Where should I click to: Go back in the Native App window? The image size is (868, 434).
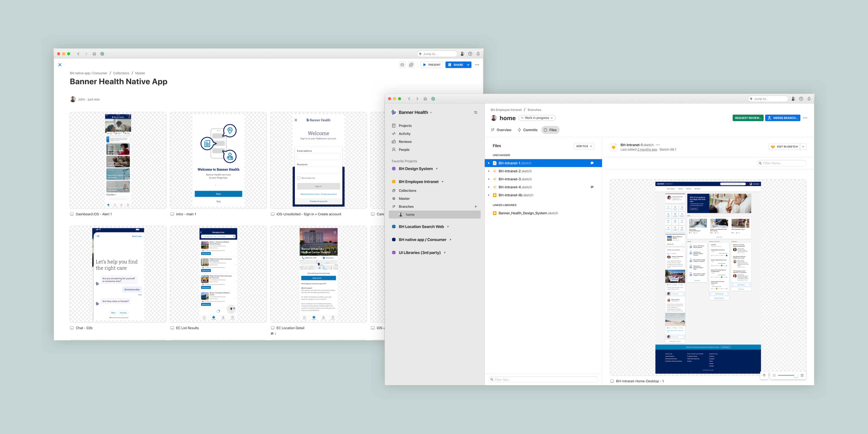point(78,54)
